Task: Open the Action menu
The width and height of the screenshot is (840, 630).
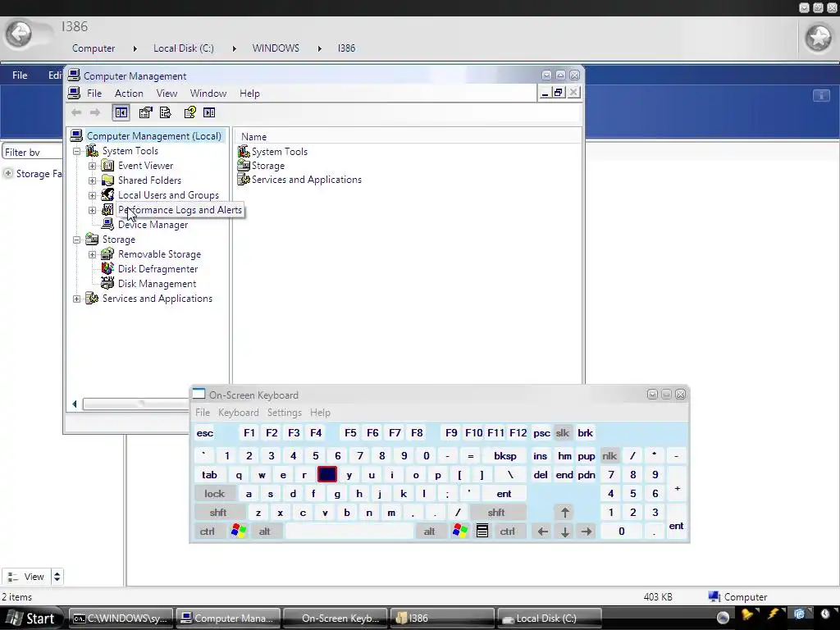Action: (129, 94)
